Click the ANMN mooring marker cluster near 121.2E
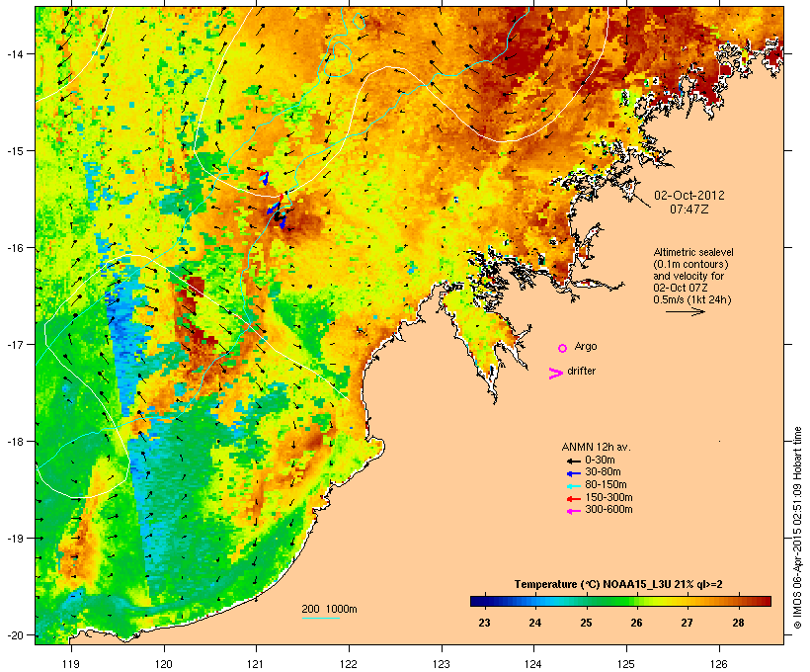The image size is (810, 672). [278, 210]
